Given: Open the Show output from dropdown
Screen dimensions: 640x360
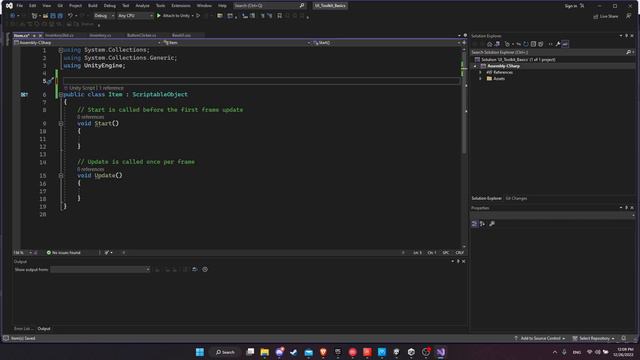Looking at the screenshot, I should click(100, 269).
